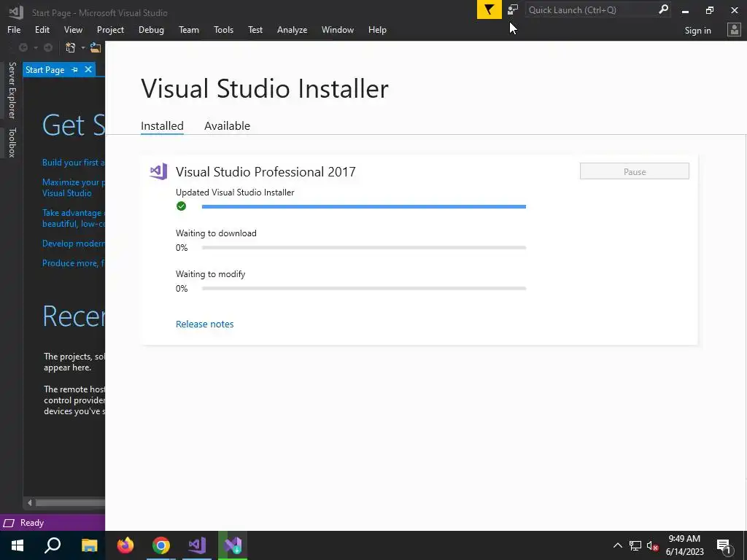Click the Maximize your productivity link
747x560 pixels.
[x=74, y=187]
